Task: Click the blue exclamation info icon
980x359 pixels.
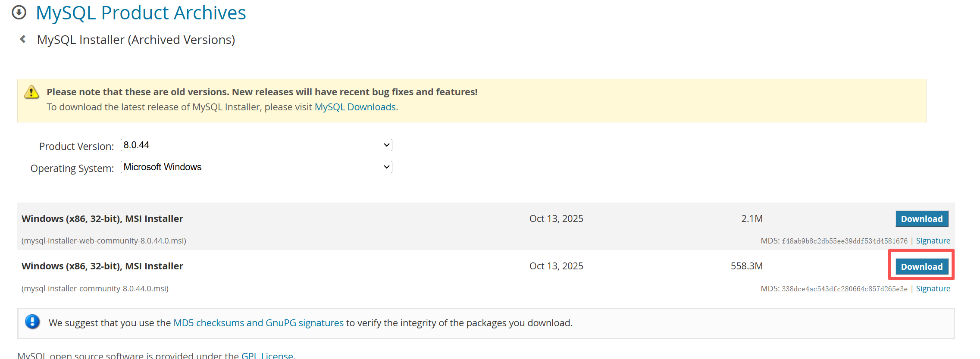Action: tap(32, 322)
